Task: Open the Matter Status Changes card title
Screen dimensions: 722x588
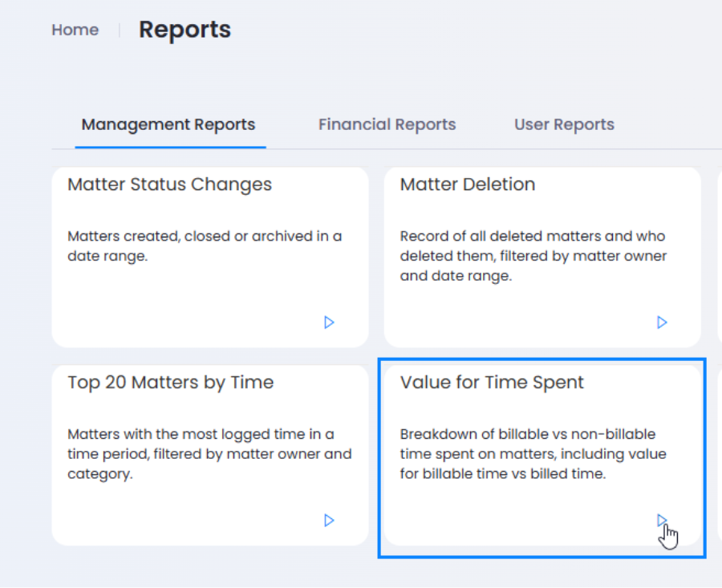Action: pyautogui.click(x=169, y=185)
